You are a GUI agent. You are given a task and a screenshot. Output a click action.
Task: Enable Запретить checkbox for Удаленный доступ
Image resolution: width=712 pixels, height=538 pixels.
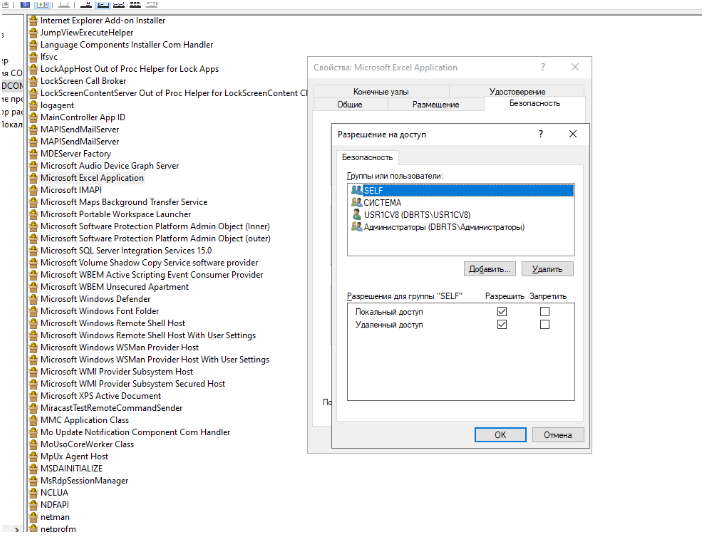[x=545, y=325]
